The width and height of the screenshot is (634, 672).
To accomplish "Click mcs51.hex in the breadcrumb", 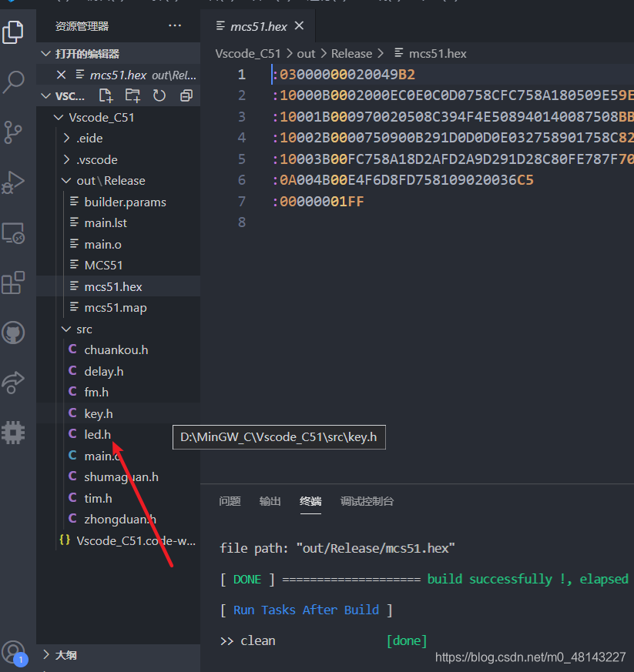I will point(438,54).
